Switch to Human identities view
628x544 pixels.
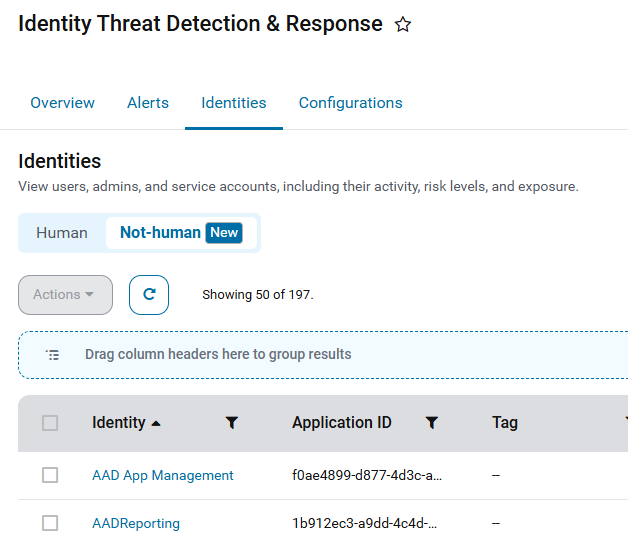(62, 233)
